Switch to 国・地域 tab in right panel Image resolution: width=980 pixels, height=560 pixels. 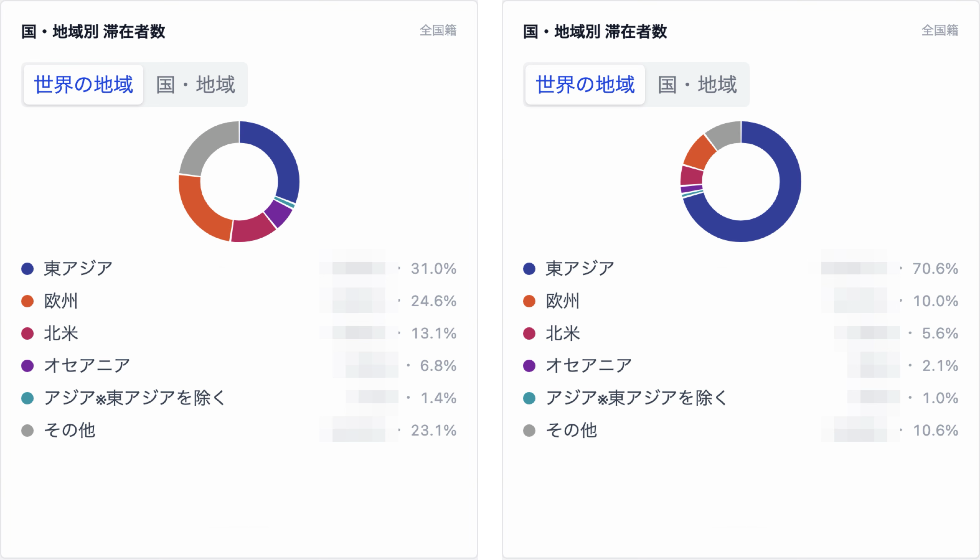pos(697,85)
